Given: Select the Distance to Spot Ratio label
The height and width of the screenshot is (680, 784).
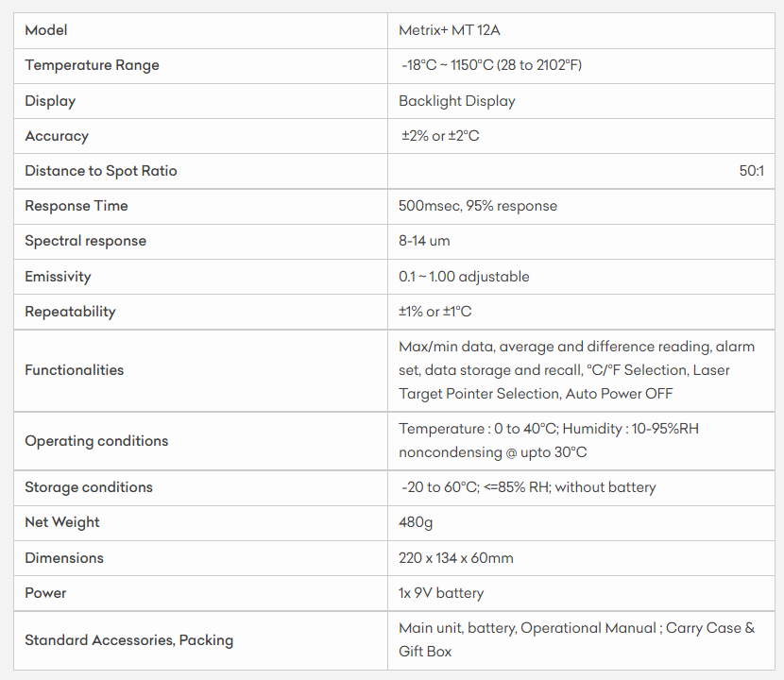Looking at the screenshot, I should [x=101, y=171].
